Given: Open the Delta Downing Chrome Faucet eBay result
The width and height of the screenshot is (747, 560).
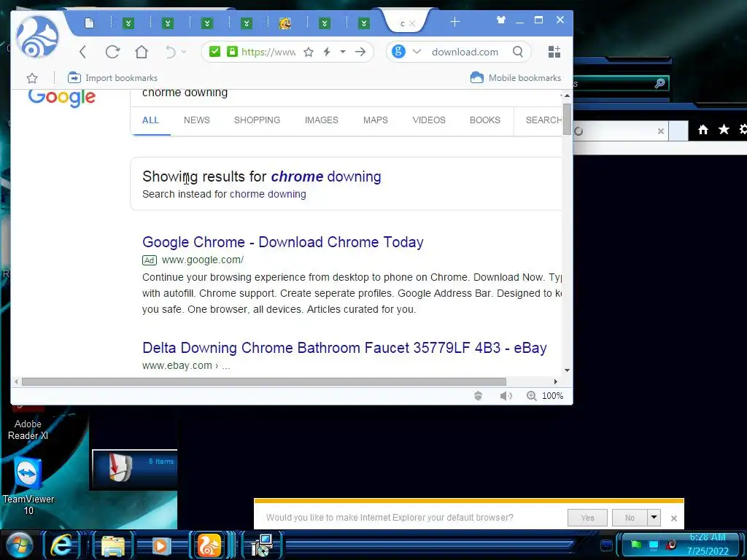Looking at the screenshot, I should (x=344, y=348).
